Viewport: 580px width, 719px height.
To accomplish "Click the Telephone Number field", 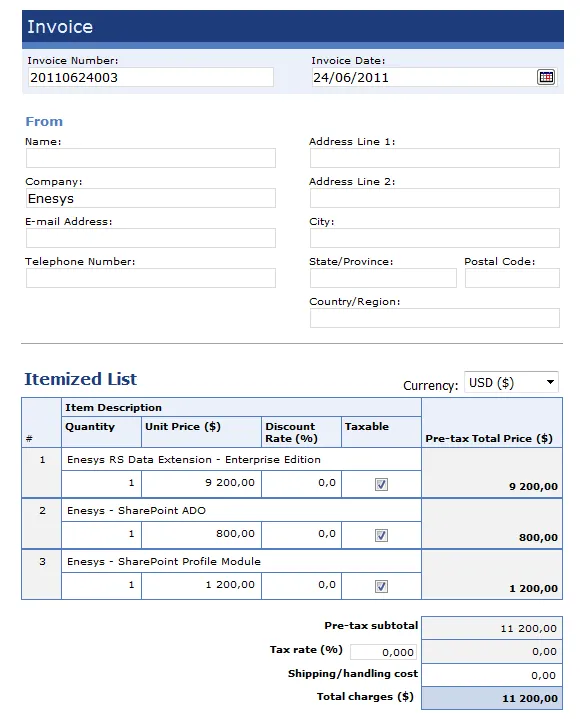I will pos(151,278).
